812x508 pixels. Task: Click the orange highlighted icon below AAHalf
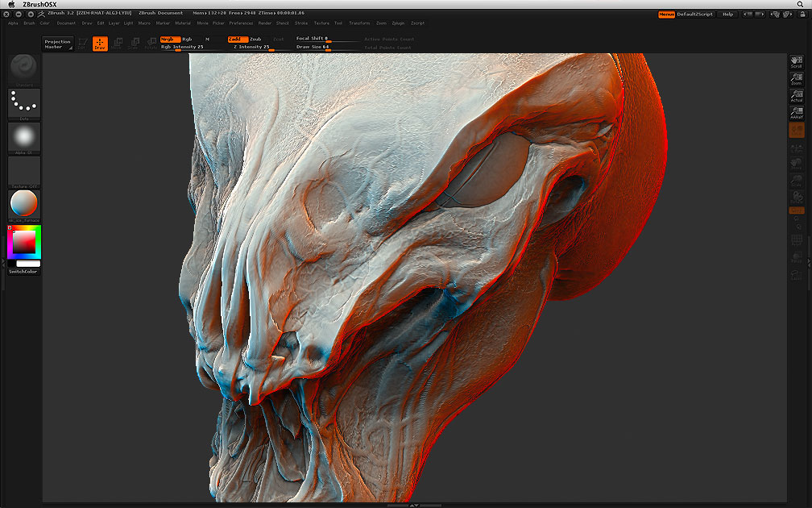click(797, 130)
